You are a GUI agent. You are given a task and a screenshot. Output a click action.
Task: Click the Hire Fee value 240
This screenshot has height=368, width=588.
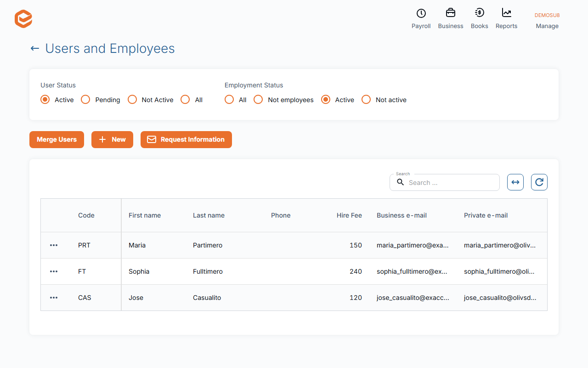356,271
